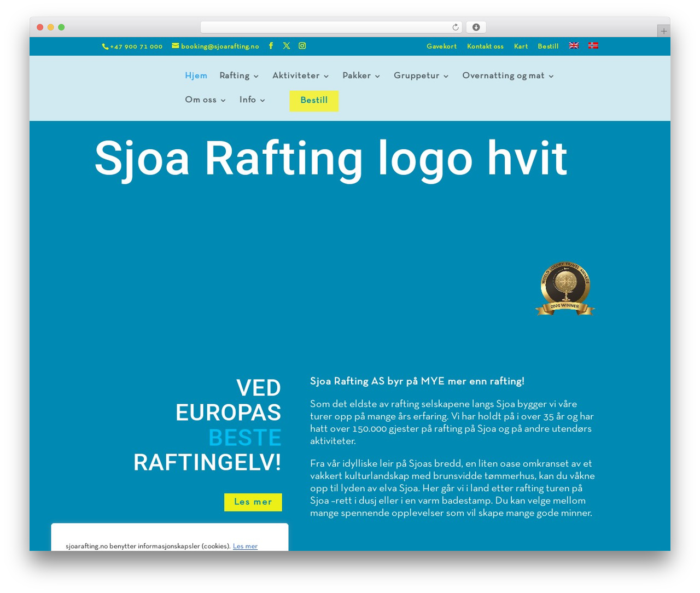The width and height of the screenshot is (700, 593).
Task: Click the World Luxury Travel Awards badge
Action: (x=565, y=288)
